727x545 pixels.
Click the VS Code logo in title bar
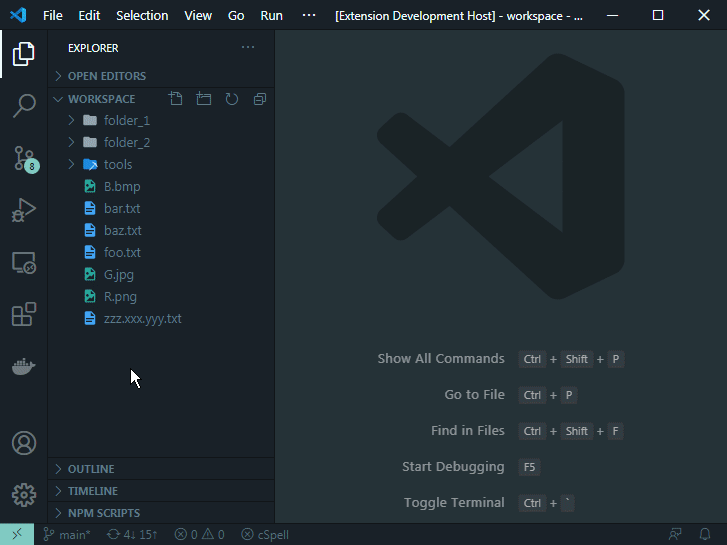coord(18,15)
